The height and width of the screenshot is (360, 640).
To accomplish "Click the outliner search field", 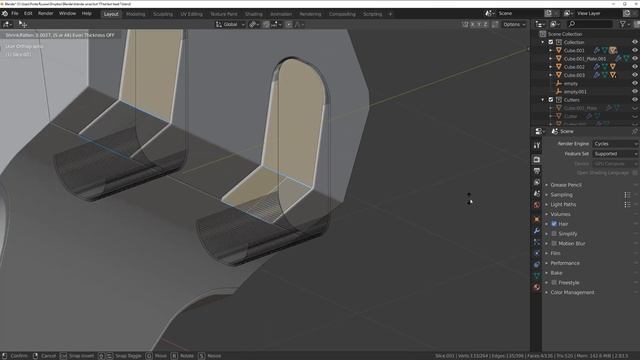I will point(590,24).
